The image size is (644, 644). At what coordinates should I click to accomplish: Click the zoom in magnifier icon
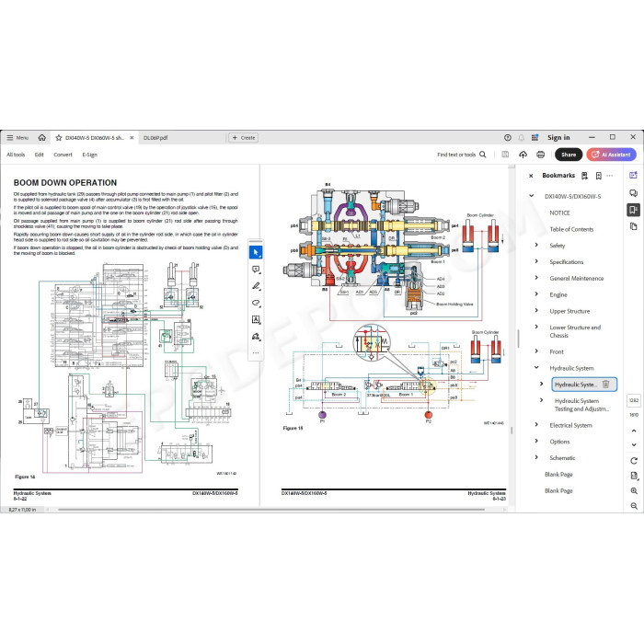[x=634, y=490]
